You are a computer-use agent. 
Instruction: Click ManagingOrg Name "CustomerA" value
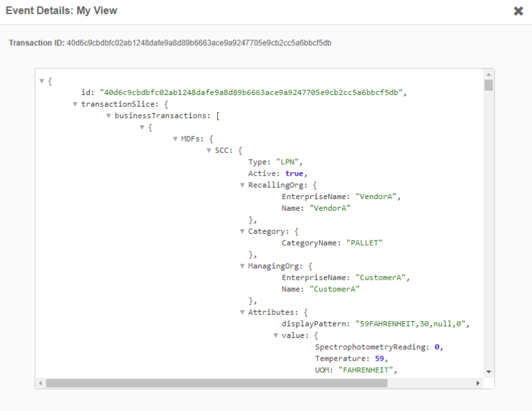tap(334, 290)
